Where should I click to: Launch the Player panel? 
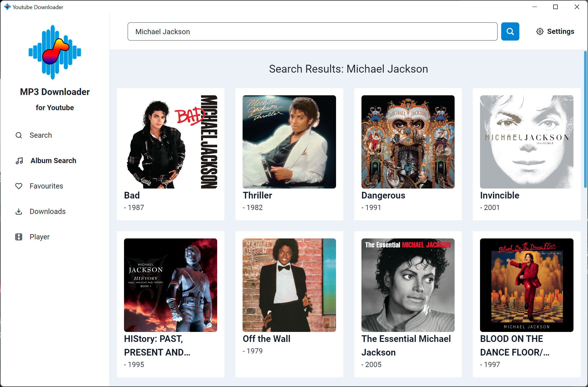[39, 236]
